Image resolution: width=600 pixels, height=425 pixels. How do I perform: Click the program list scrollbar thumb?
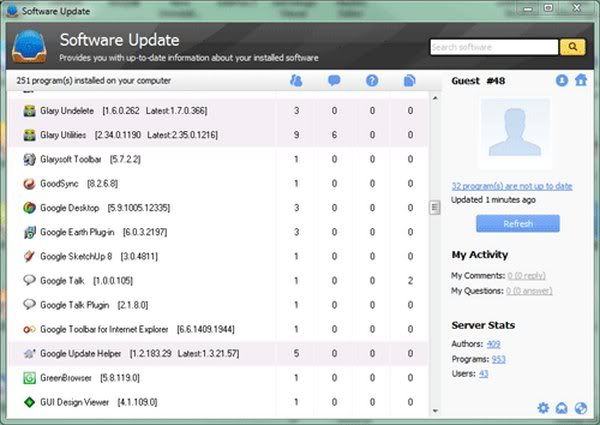[x=435, y=208]
